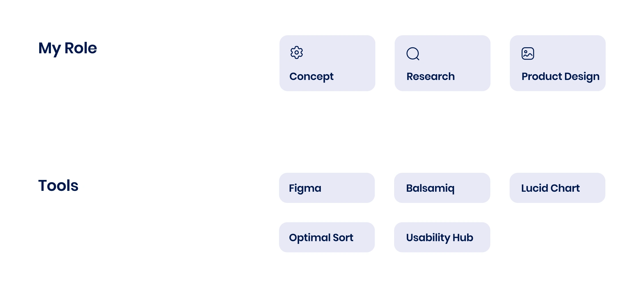Select the Figma tool chip
644x288 pixels.
pos(327,188)
